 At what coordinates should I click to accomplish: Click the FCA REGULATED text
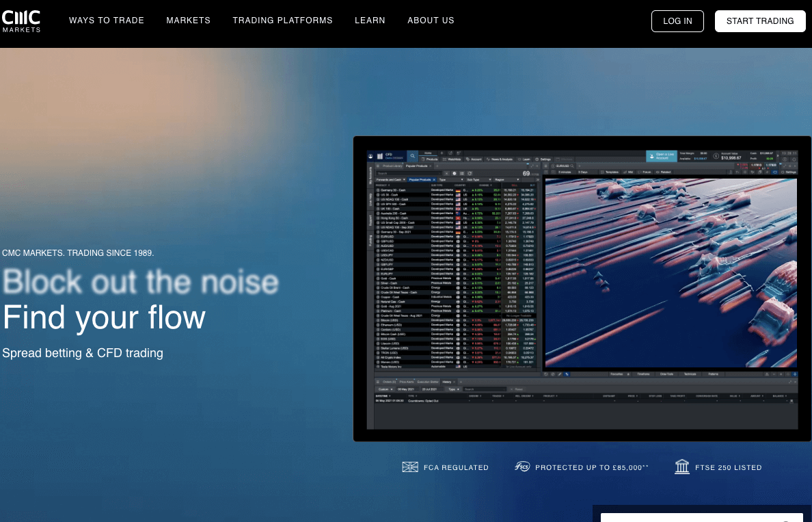point(456,467)
